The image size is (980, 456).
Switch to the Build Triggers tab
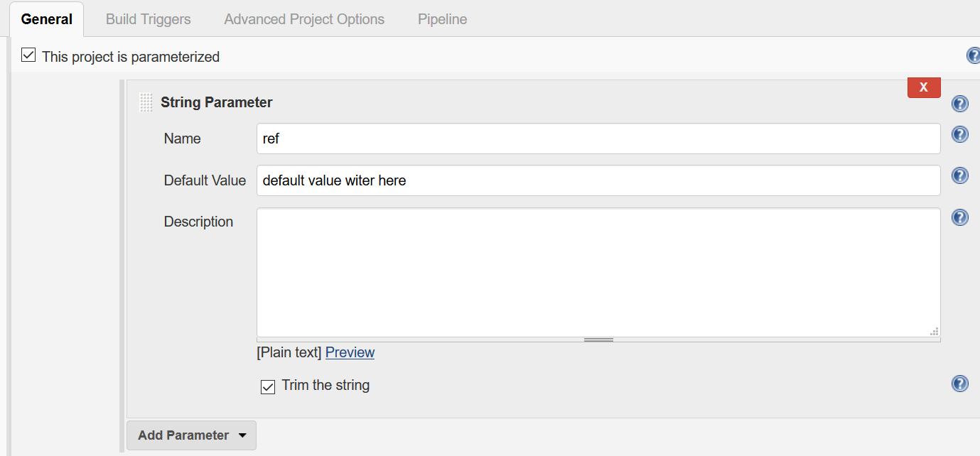pos(148,19)
